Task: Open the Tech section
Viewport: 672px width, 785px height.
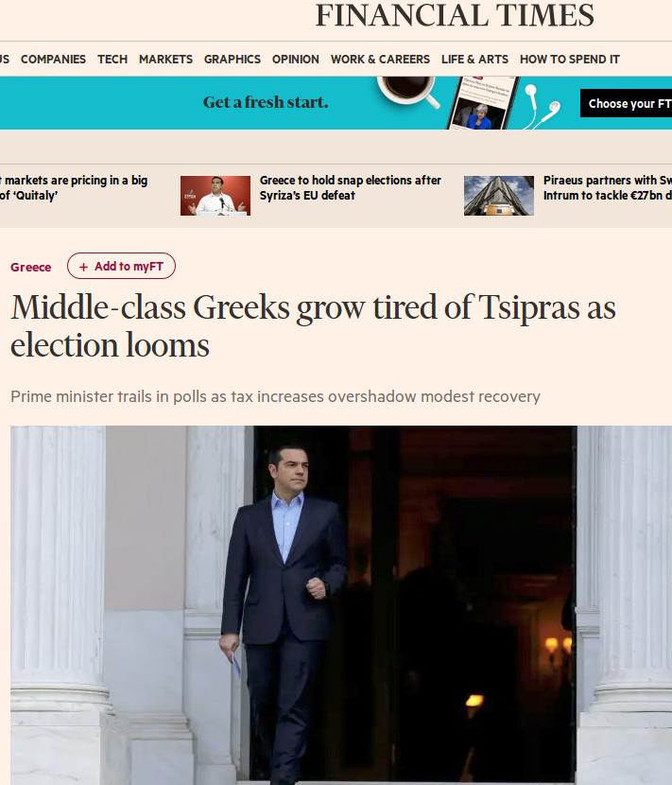Action: 112,59
